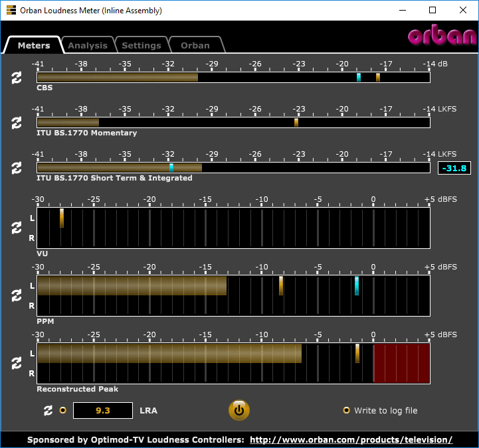479x448 pixels.
Task: Maximize the Orban Loudness Meter window
Action: (x=432, y=10)
